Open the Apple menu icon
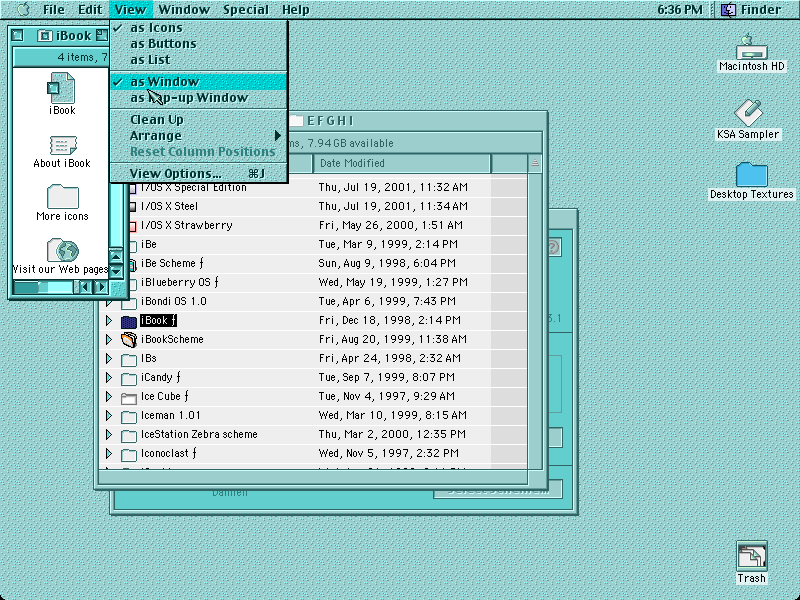The width and height of the screenshot is (800, 600). (23, 9)
